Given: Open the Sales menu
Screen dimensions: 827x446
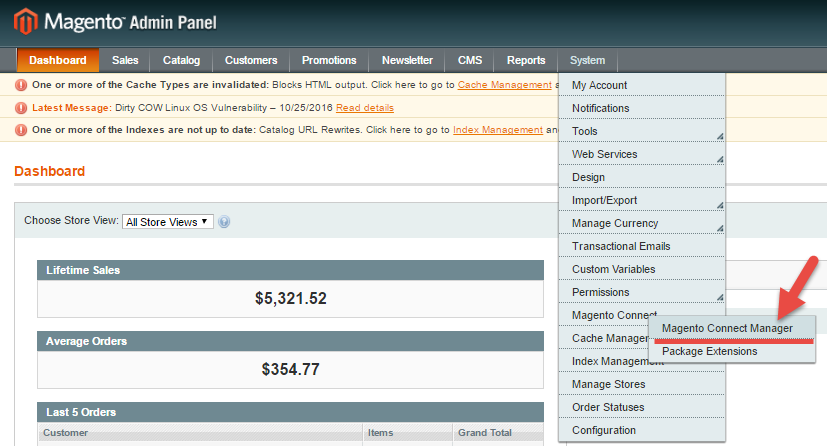Looking at the screenshot, I should 125,60.
